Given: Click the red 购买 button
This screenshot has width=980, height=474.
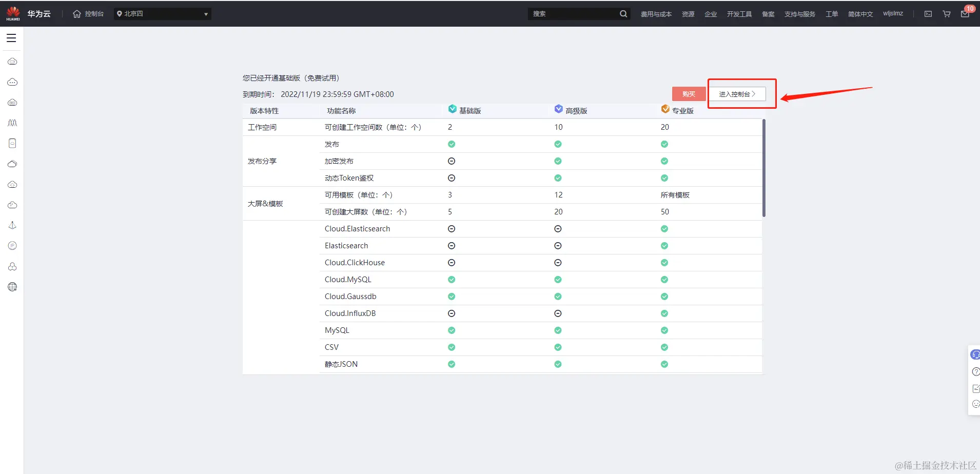Looking at the screenshot, I should point(689,94).
